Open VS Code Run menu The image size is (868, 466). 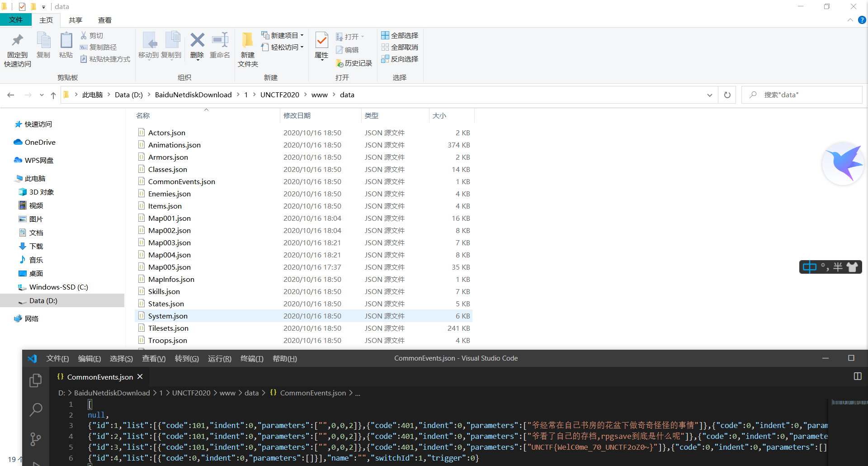(219, 358)
